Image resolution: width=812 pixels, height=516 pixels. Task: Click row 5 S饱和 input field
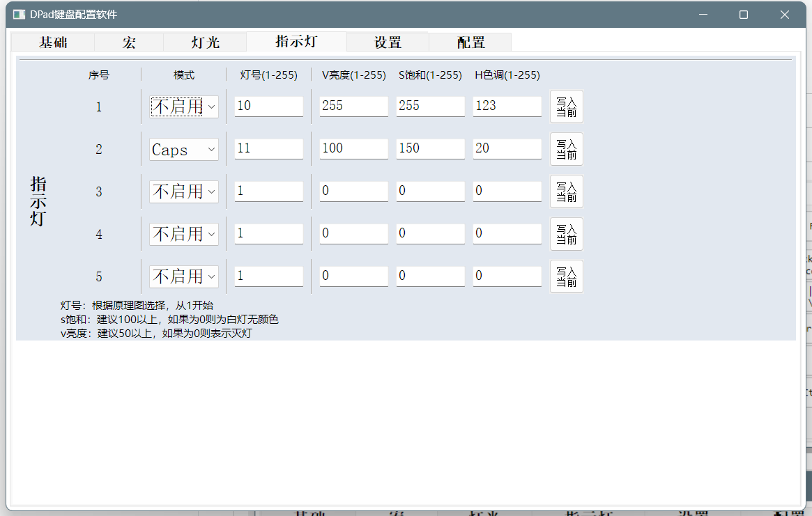[x=430, y=276]
